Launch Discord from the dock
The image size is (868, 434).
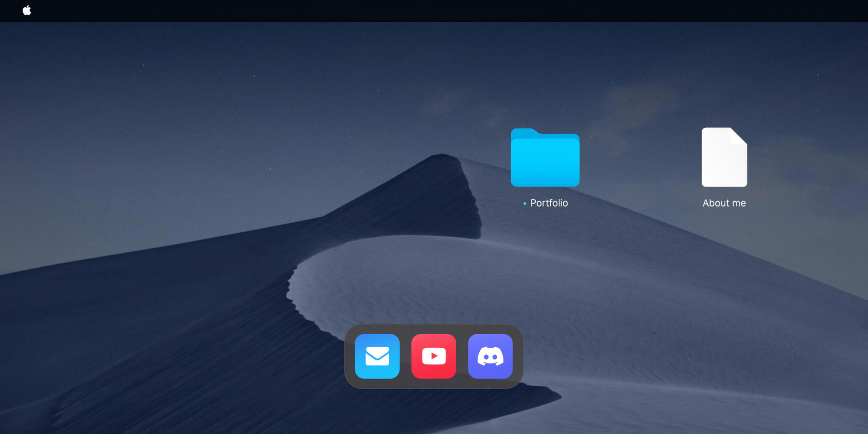tap(490, 356)
